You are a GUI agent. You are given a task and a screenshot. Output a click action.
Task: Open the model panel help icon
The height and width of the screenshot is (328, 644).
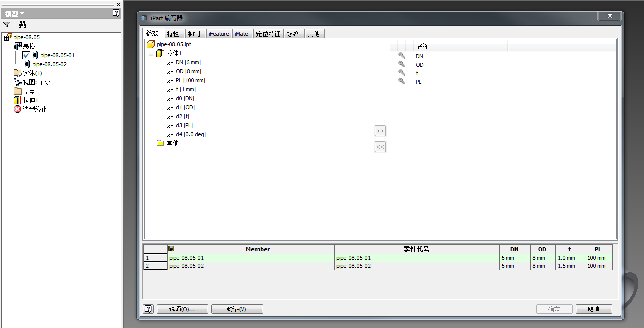point(116,13)
